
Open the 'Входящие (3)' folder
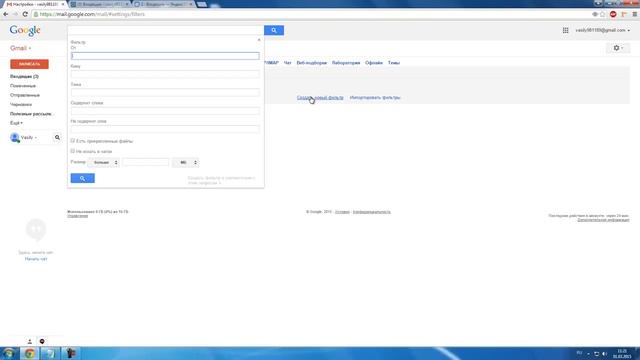tap(24, 76)
